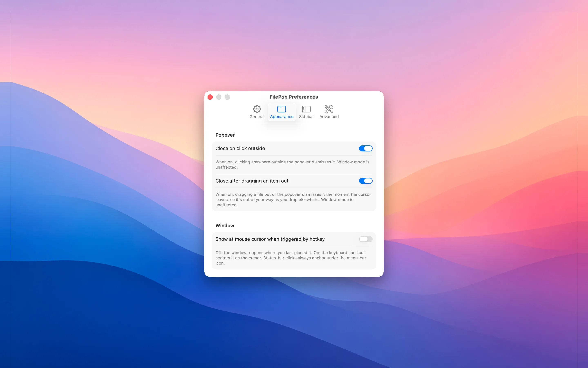The width and height of the screenshot is (588, 368).
Task: Switch to the Sidebar tab label
Action: 306,117
